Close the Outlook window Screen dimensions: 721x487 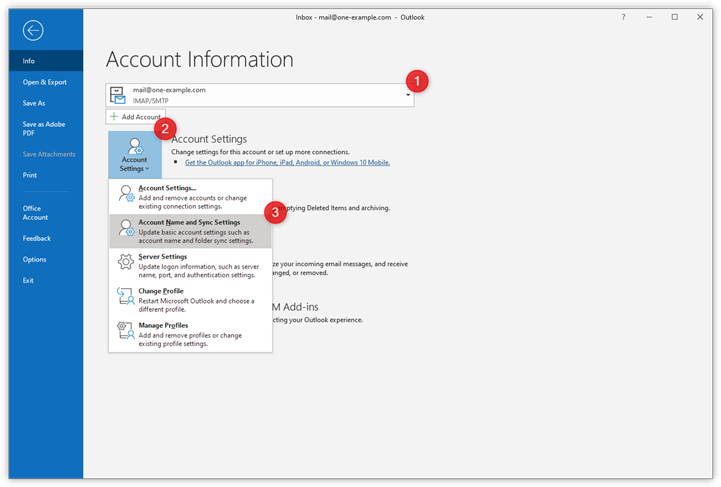[x=700, y=17]
